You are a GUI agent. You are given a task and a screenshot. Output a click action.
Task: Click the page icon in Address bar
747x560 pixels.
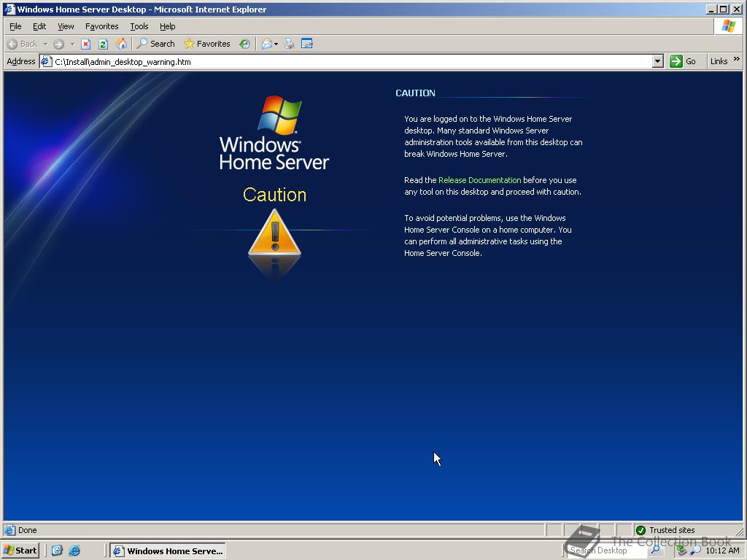(x=46, y=61)
